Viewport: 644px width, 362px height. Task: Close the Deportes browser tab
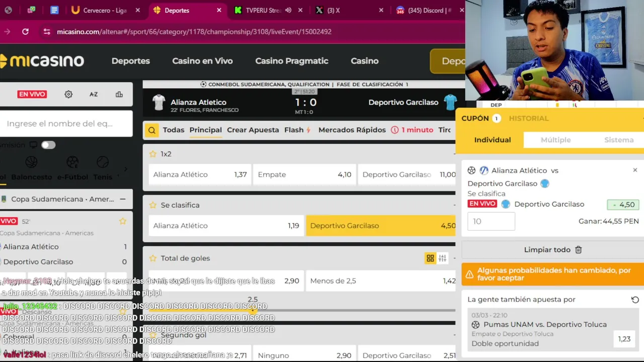[x=219, y=10]
